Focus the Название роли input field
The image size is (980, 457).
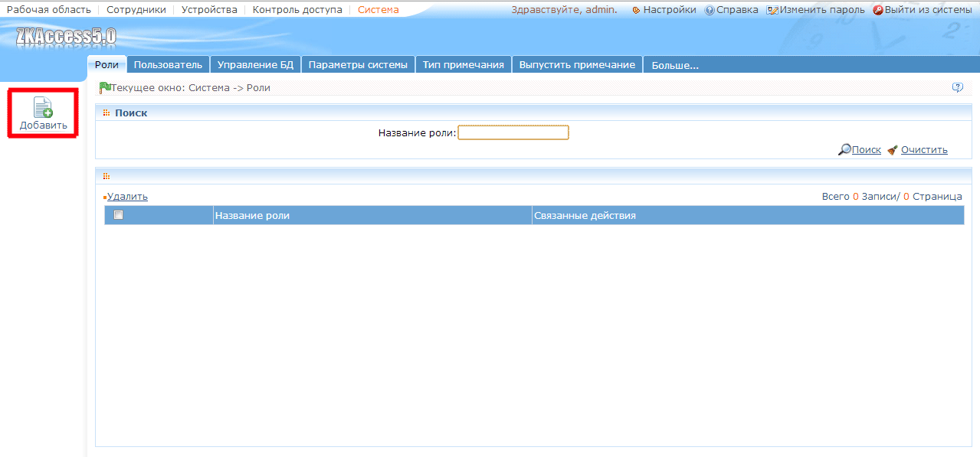513,132
